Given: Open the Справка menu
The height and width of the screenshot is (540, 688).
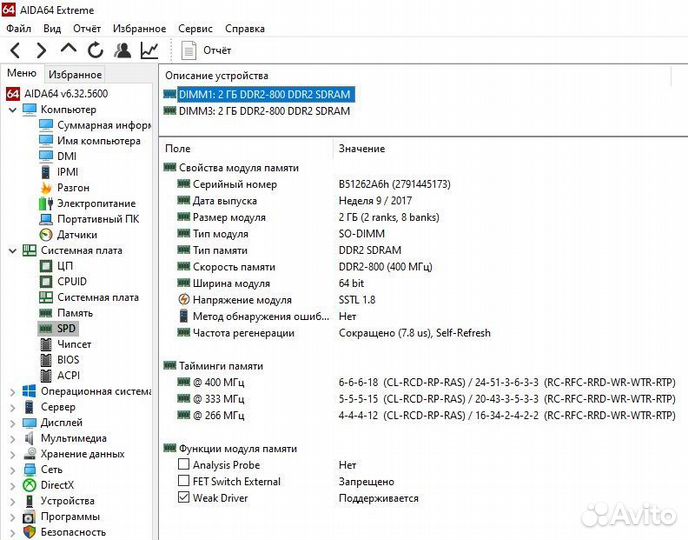Looking at the screenshot, I should coord(245,29).
